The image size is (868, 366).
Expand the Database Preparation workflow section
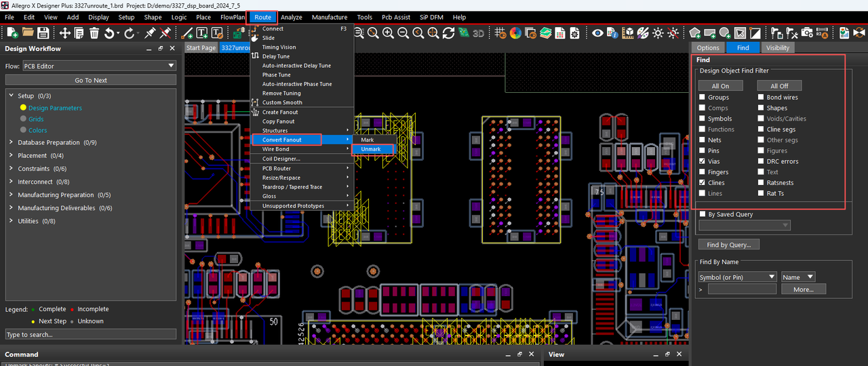coord(11,142)
